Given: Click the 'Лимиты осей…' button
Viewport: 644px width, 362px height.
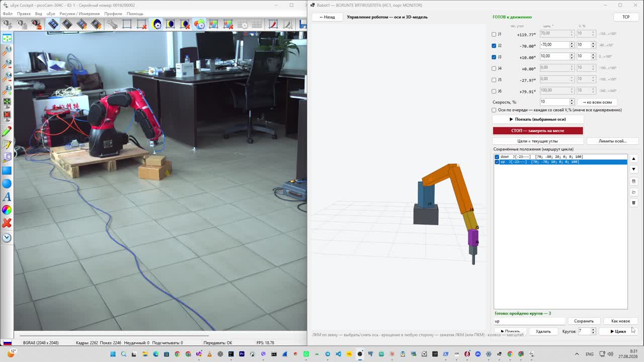Looking at the screenshot, I should (612, 141).
